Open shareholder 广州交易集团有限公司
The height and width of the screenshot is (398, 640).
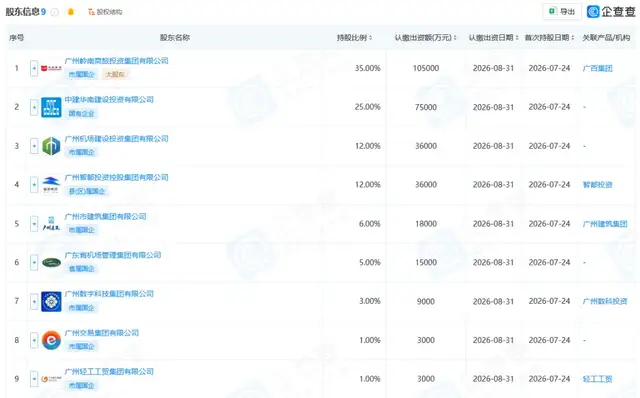[x=102, y=333]
